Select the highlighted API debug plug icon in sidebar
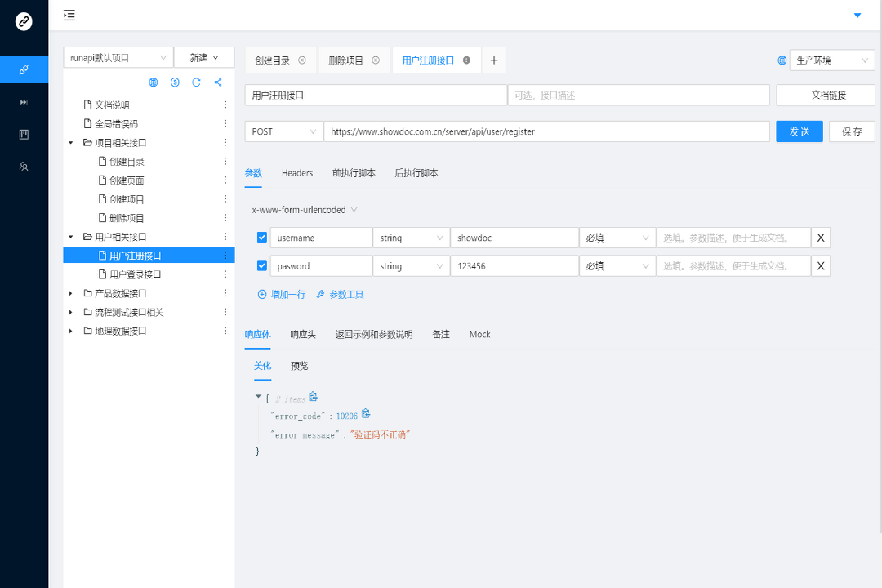 click(x=22, y=69)
